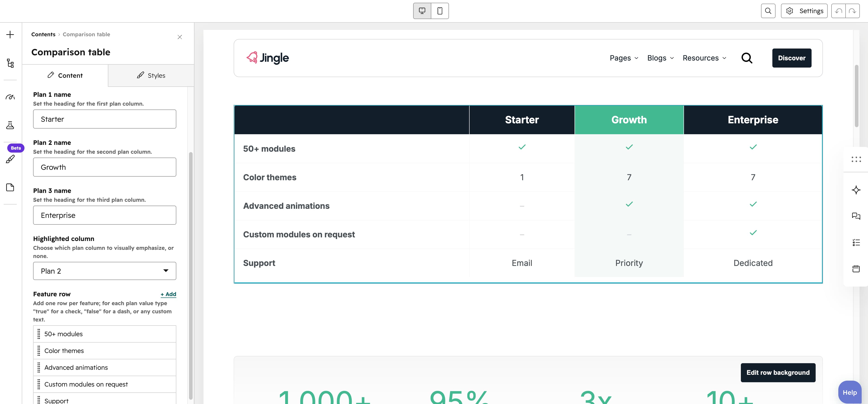This screenshot has width=868, height=404.
Task: Click the sidebar panel scrollbar
Action: 191,276
